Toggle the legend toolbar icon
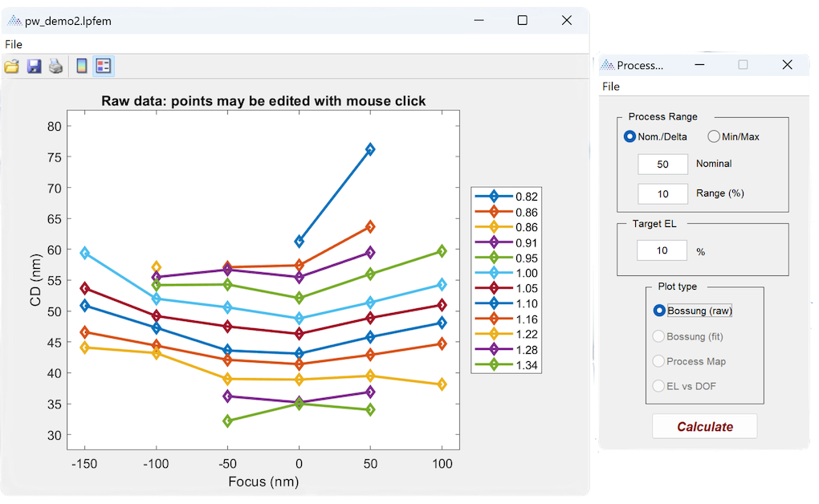The image size is (819, 504). (104, 67)
